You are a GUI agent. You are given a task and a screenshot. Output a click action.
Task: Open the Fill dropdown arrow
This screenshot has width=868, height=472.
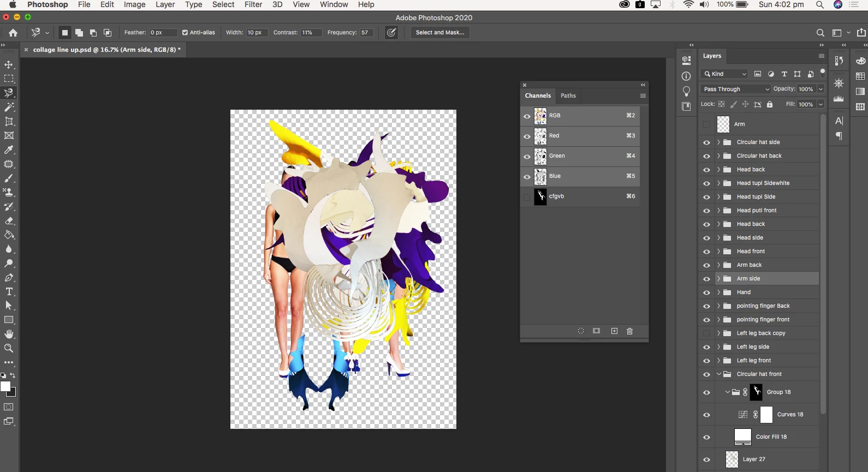coord(821,104)
